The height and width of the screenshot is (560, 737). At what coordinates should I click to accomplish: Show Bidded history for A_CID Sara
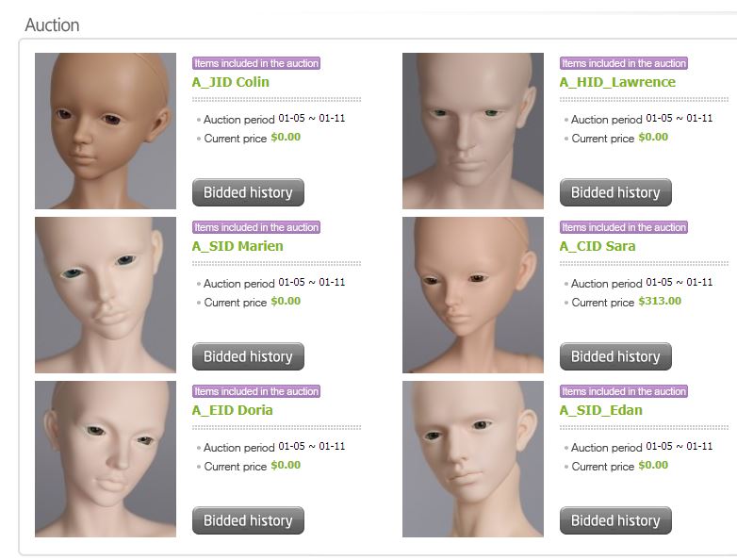[x=615, y=356]
